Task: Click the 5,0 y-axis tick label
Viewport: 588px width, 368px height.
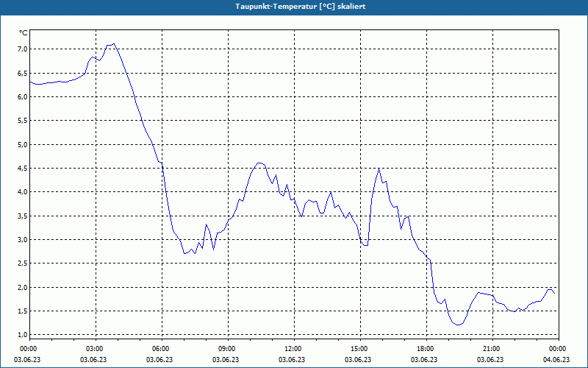Action: [23, 144]
